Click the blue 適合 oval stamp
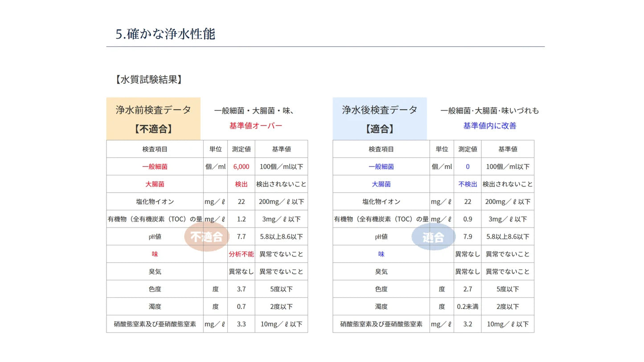Viewport: 644px width, 362px height. coord(433,237)
